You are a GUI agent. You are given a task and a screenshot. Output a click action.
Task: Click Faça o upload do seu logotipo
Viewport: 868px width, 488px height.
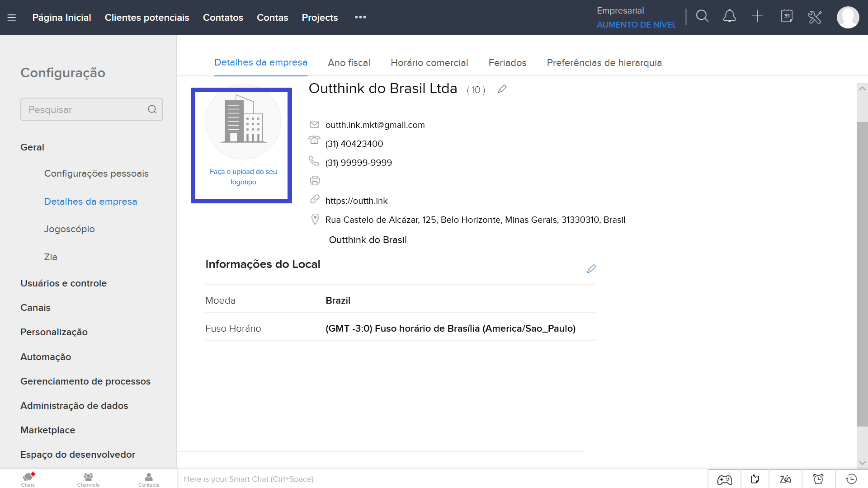pos(243,177)
